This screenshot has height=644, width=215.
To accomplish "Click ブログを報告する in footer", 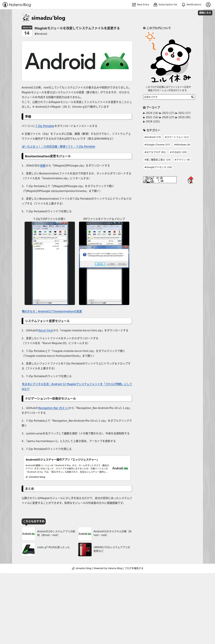I will click(x=134, y=568).
